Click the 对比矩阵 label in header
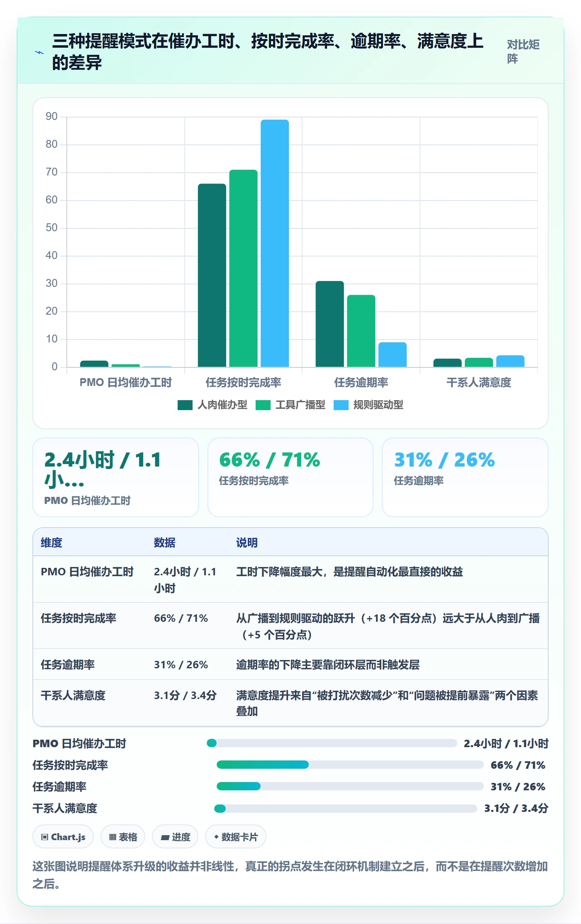Viewport: 581px width, 924px height. 523,51
